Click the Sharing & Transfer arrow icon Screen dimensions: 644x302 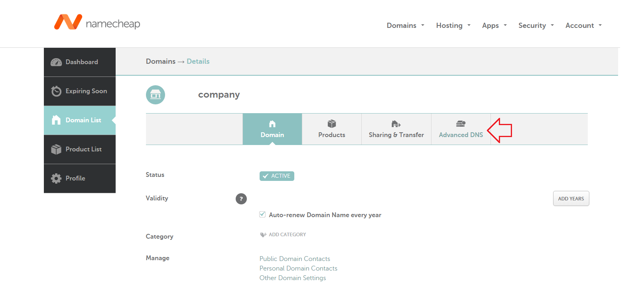coord(396,124)
